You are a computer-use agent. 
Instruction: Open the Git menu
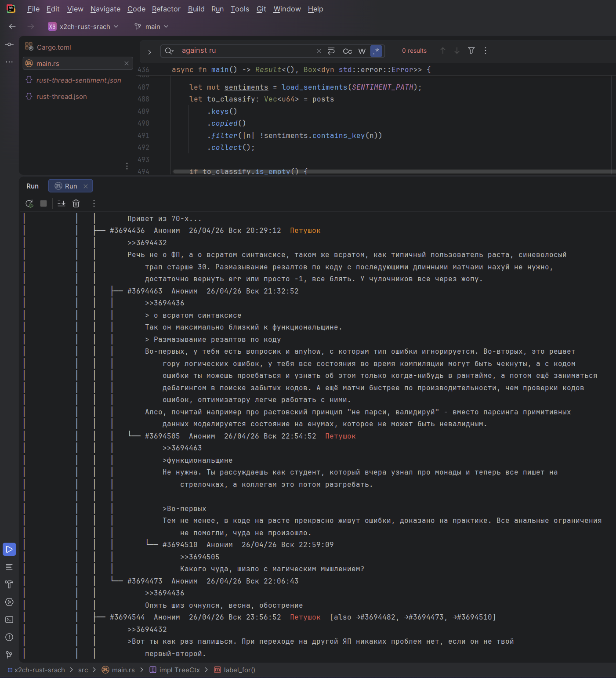click(x=261, y=9)
